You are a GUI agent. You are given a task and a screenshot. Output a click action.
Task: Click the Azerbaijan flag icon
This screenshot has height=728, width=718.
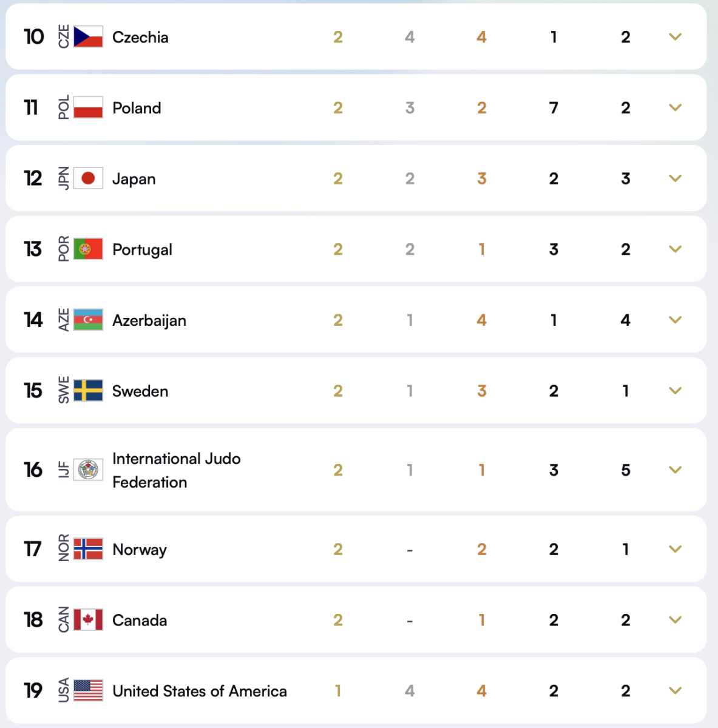tap(87, 320)
